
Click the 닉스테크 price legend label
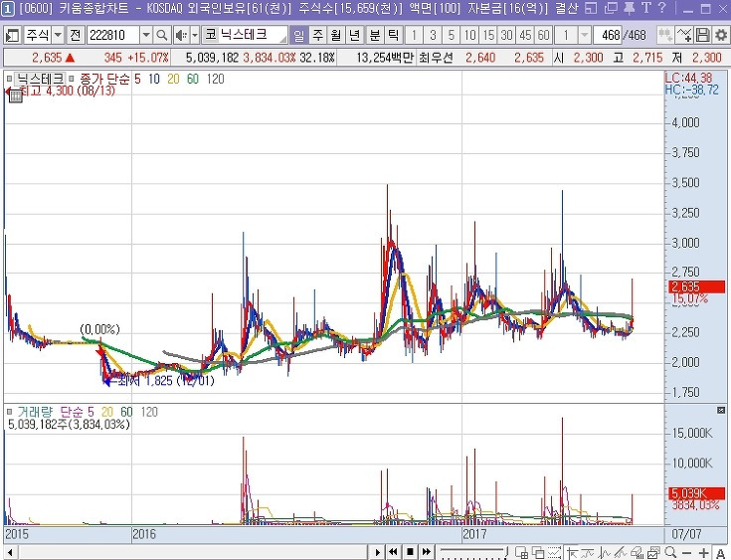click(x=40, y=79)
